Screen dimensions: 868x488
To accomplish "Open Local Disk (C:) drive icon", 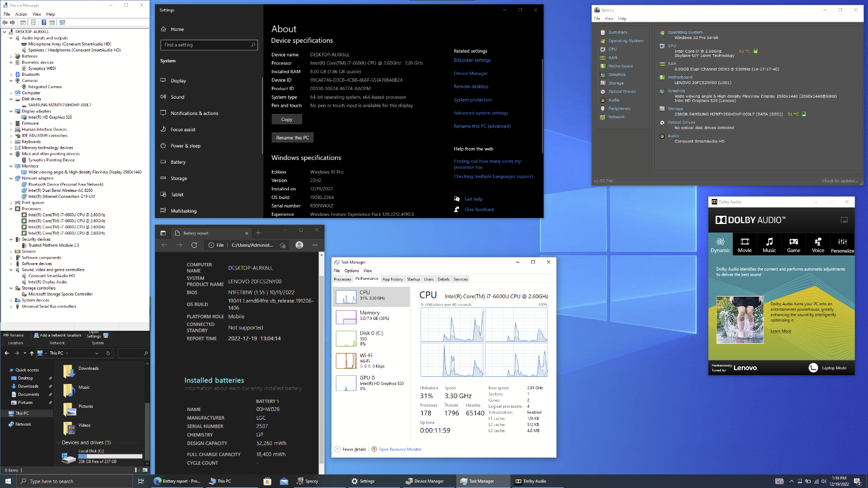I will click(69, 459).
